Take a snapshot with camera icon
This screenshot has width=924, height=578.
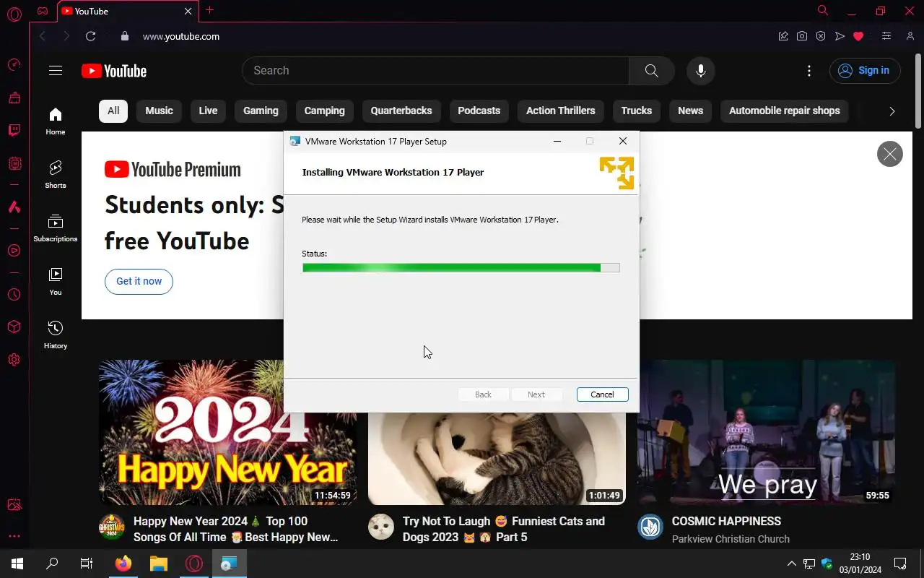pos(802,36)
